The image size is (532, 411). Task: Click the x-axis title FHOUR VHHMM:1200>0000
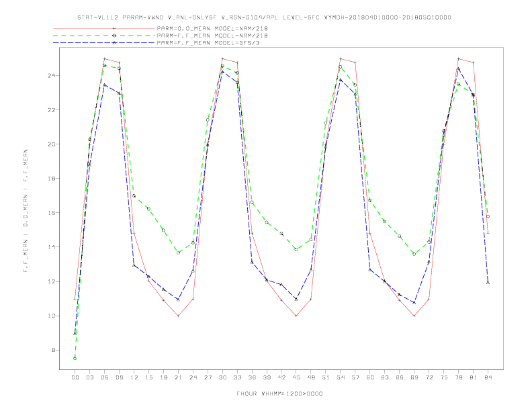pos(279,394)
